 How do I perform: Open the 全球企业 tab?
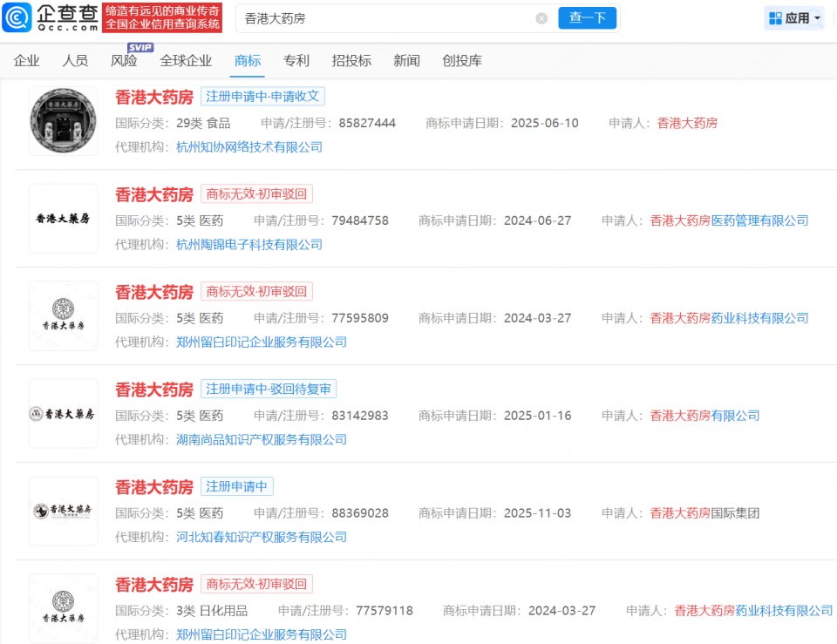click(187, 60)
